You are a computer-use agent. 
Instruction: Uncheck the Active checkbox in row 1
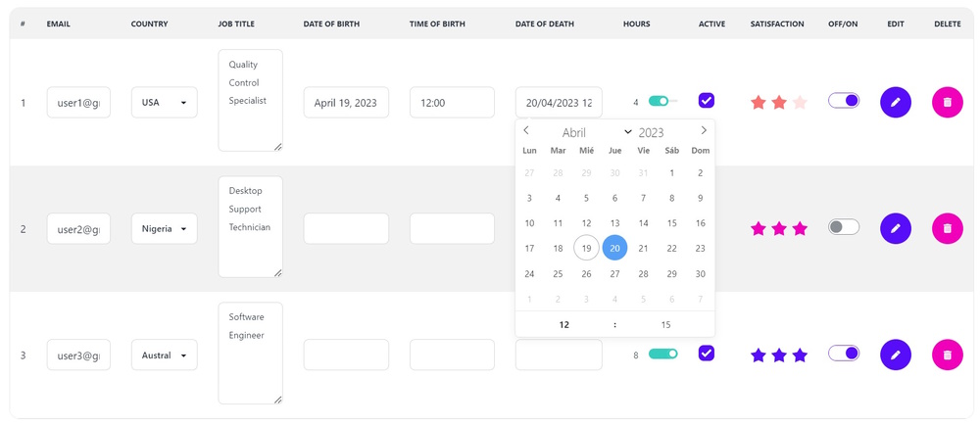click(707, 101)
